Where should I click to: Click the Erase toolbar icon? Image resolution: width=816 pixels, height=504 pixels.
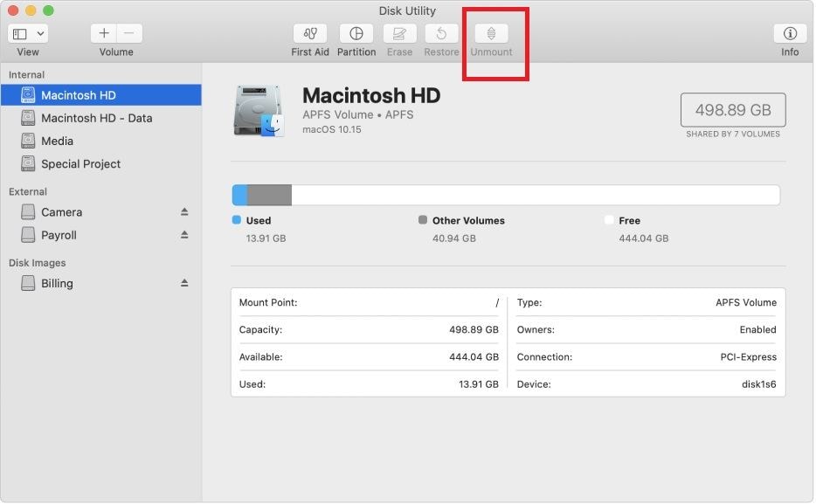pos(399,34)
